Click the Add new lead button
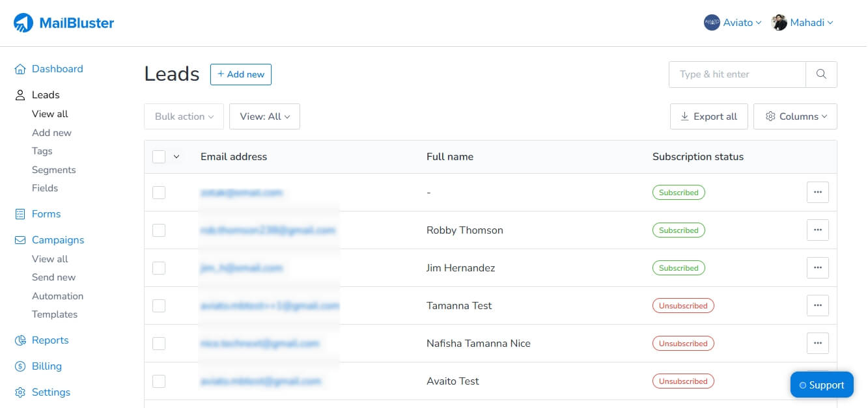The height and width of the screenshot is (408, 868). coord(241,74)
